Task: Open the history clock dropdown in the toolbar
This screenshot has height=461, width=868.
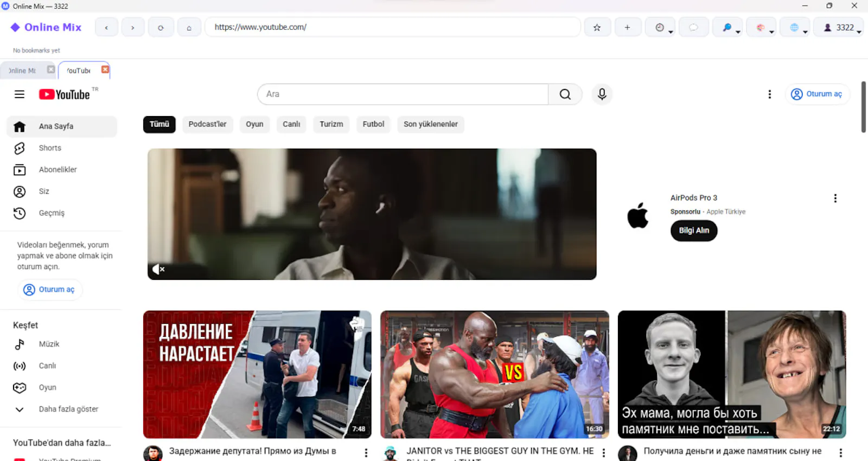Action: coord(660,27)
